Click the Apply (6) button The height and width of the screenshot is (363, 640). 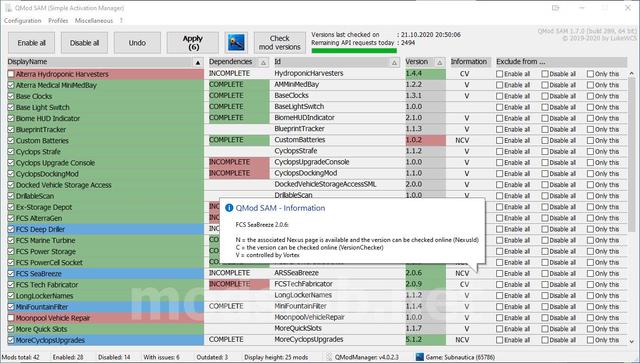click(x=193, y=43)
